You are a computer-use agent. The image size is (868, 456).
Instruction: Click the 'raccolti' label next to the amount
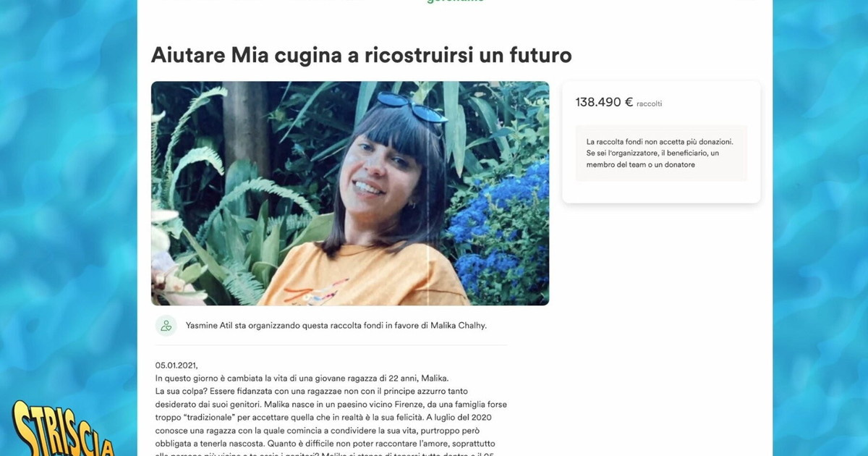point(650,104)
